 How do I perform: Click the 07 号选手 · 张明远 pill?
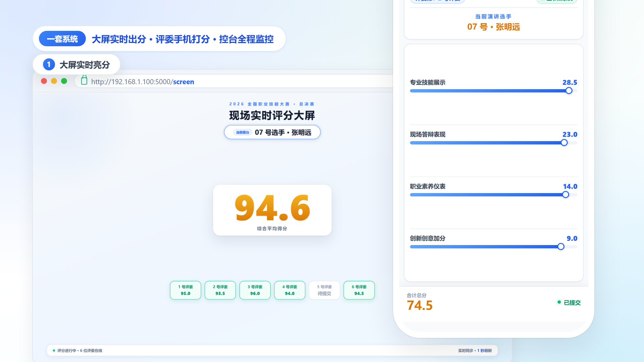pyautogui.click(x=272, y=132)
